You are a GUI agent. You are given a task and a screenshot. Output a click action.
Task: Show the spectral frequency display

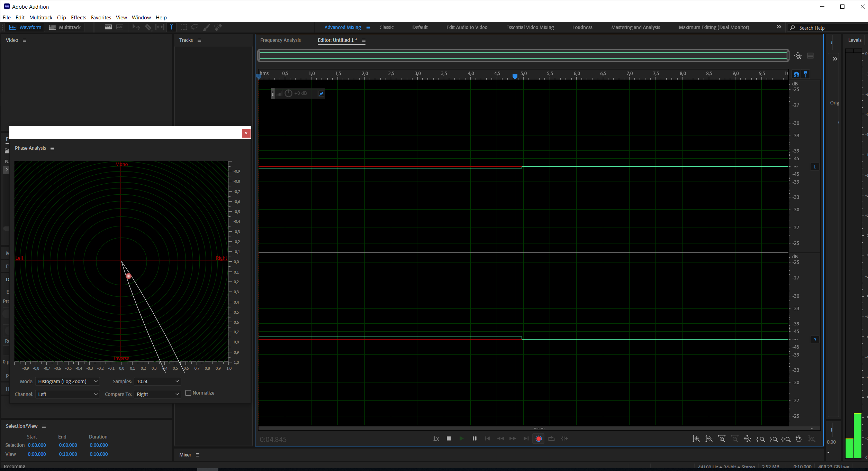(108, 27)
